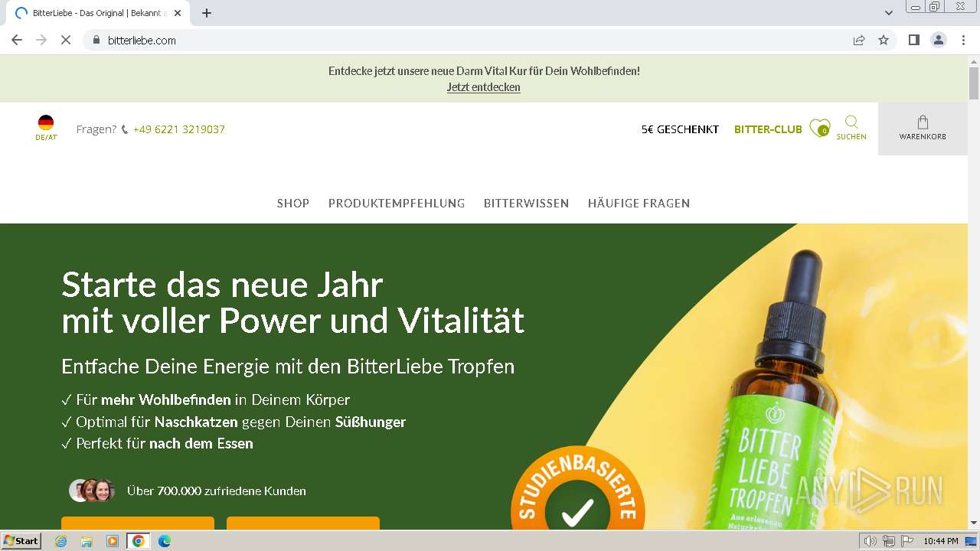
Task: Launch Internet Explorer from taskbar
Action: pos(61,541)
